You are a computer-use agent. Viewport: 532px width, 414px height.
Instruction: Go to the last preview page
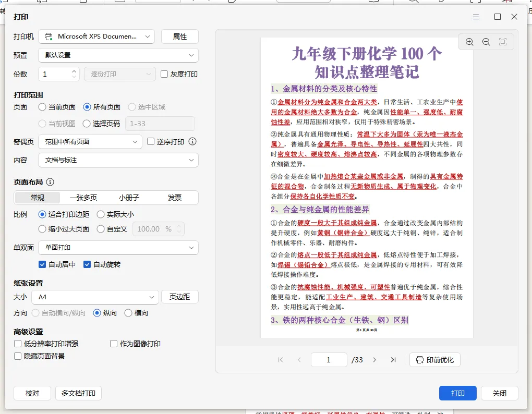[x=393, y=360]
